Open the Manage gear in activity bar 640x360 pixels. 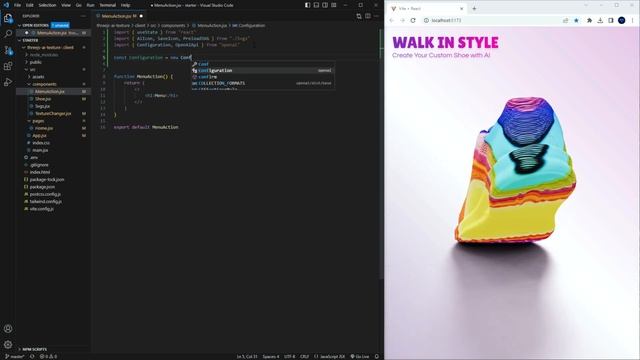(8, 344)
